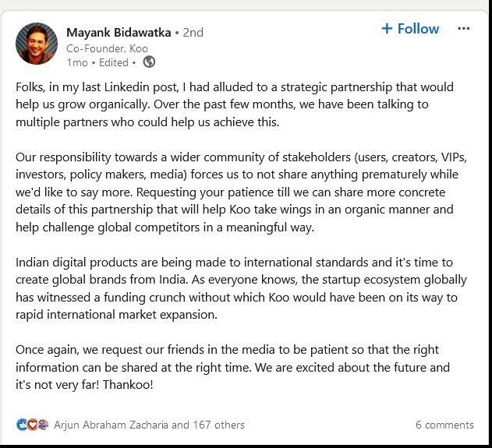Open the three-dot post options menu

464,29
